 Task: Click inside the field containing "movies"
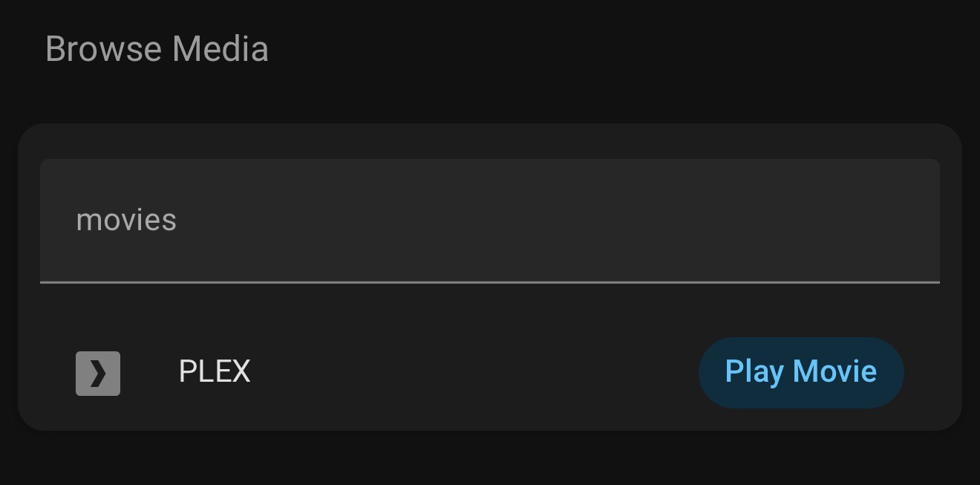pyautogui.click(x=490, y=221)
